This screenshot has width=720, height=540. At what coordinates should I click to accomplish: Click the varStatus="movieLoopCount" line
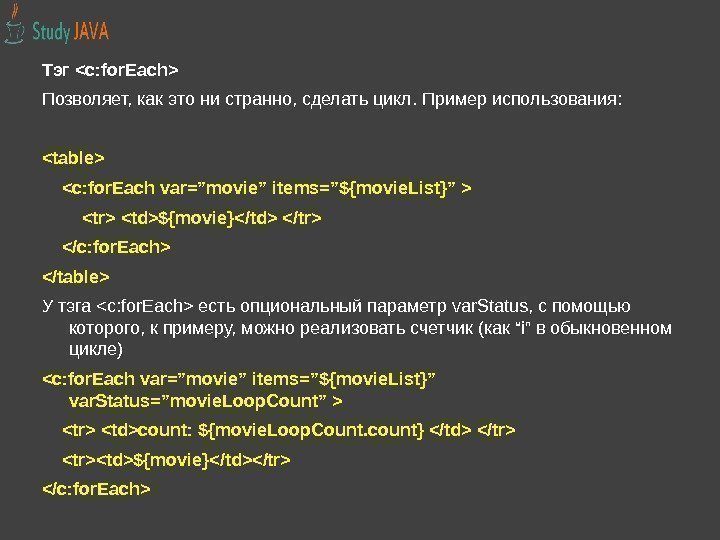click(205, 401)
